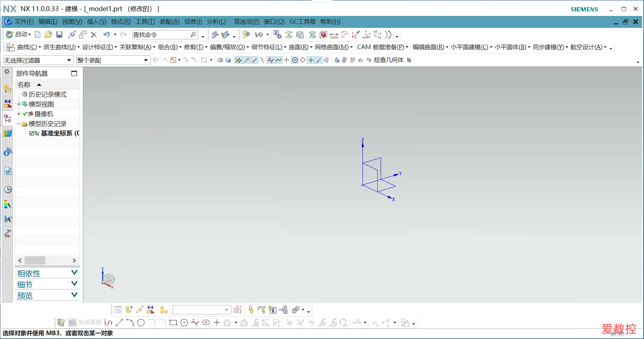644x339 pixels.
Task: Click the Undo arrow icon
Action: coord(107,35)
